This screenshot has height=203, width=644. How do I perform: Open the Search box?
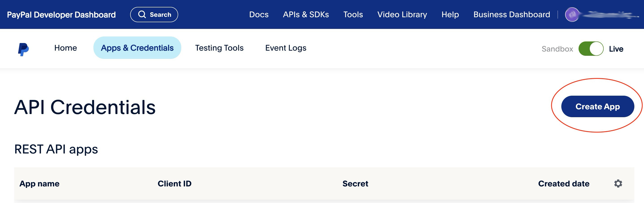pos(154,15)
